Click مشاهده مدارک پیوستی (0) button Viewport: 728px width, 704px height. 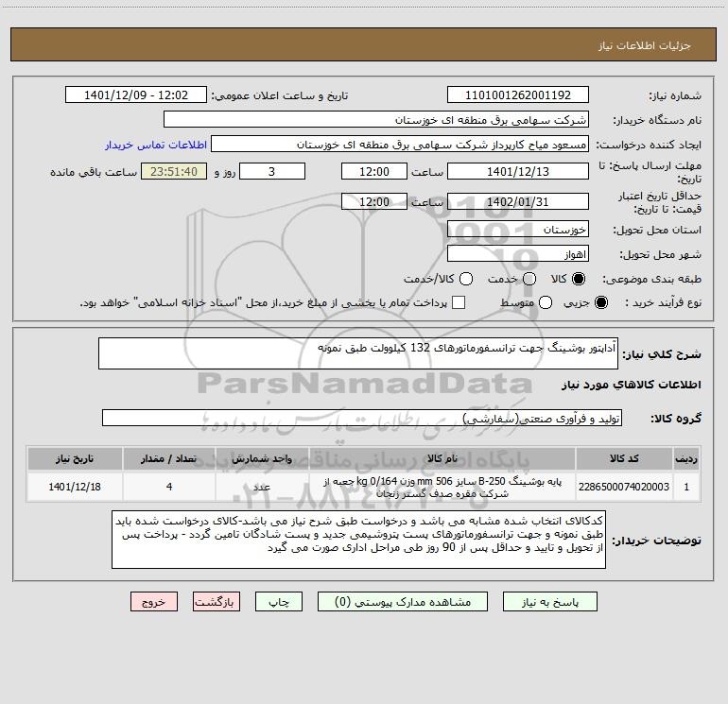[x=403, y=602]
